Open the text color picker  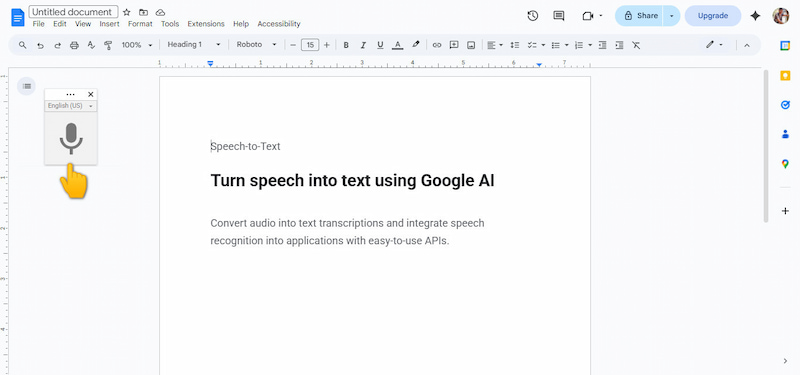(x=397, y=45)
